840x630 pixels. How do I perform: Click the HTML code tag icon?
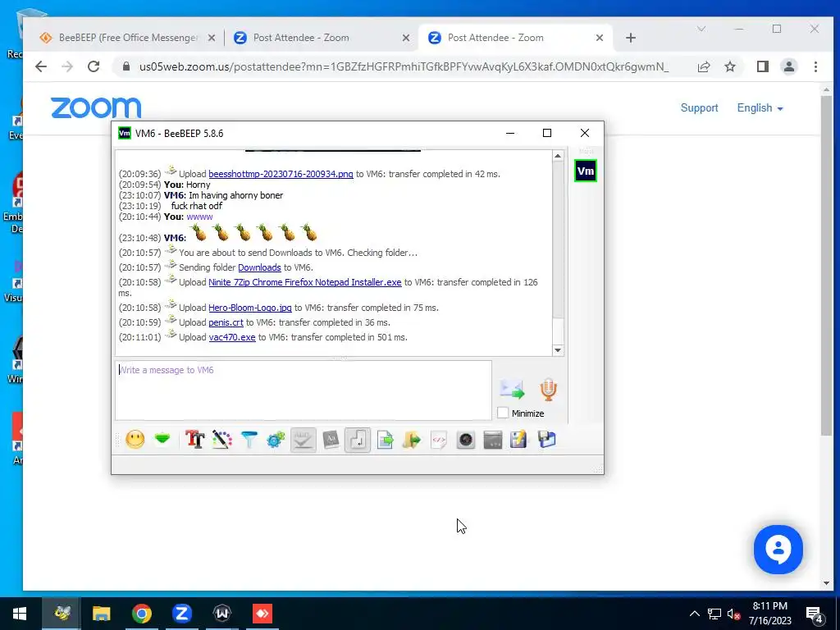tap(439, 440)
